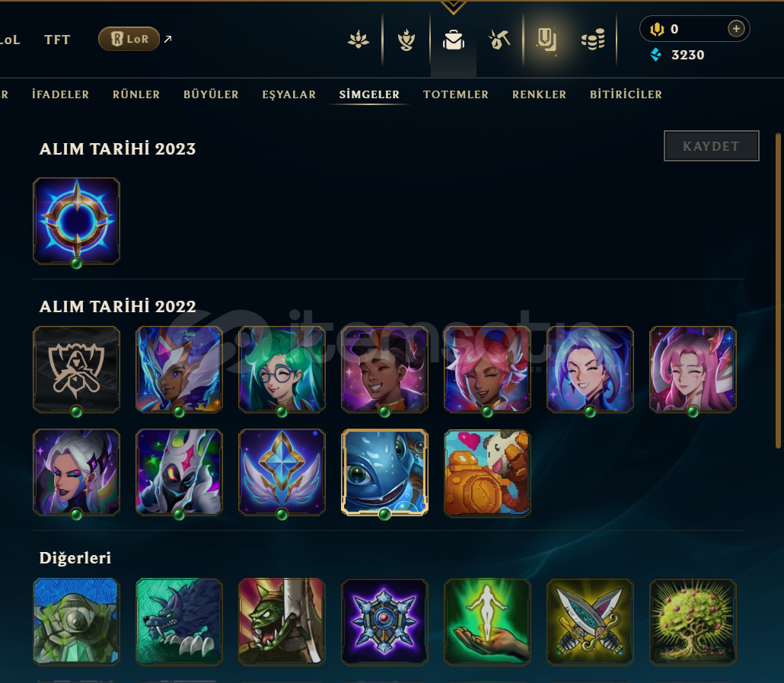The image size is (784, 683).
Task: Choose the crossed blades yellow icon
Action: pyautogui.click(x=590, y=622)
